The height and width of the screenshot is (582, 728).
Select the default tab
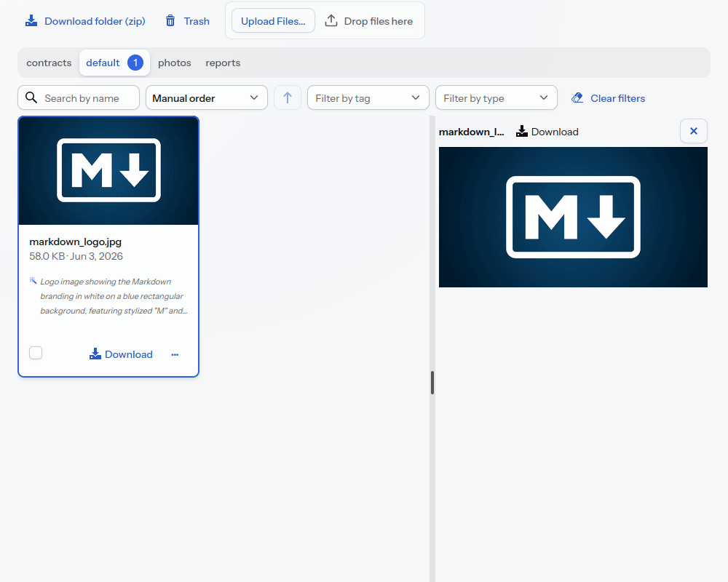click(x=115, y=63)
